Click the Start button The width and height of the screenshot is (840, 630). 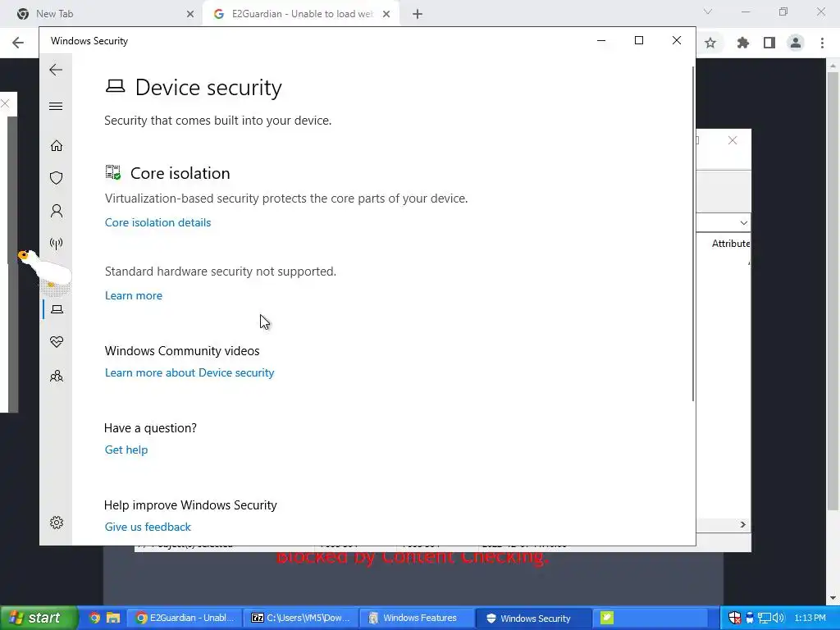[39, 618]
